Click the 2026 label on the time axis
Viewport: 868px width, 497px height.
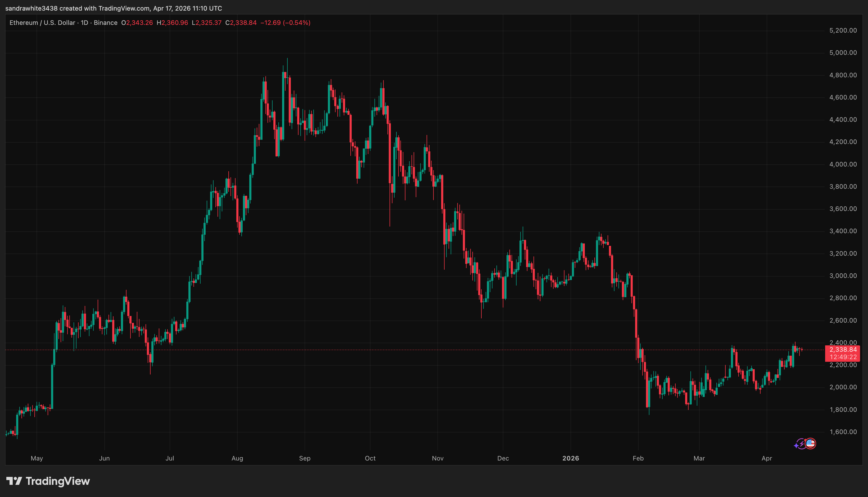click(571, 458)
